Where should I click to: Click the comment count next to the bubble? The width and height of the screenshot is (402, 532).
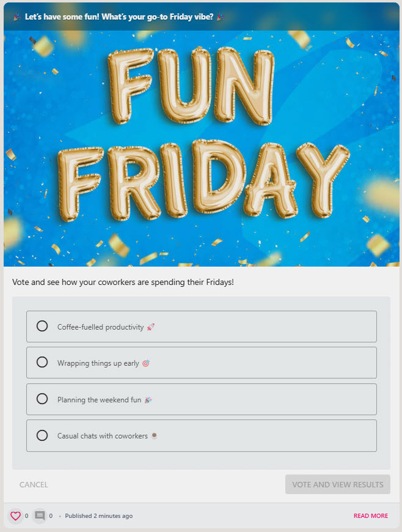coord(51,515)
